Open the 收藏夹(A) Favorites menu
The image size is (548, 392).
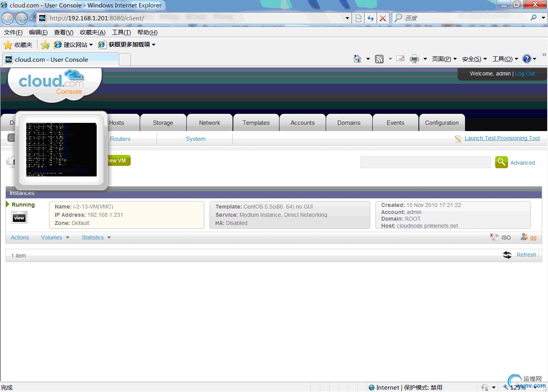click(x=93, y=32)
